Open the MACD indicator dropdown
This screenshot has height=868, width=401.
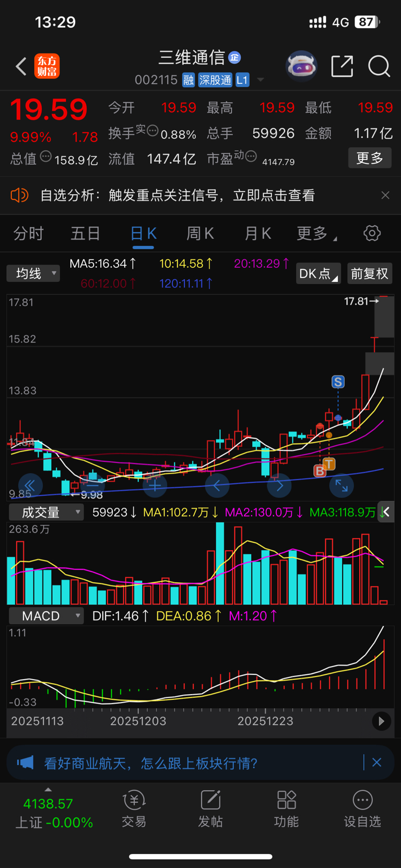pyautogui.click(x=46, y=616)
